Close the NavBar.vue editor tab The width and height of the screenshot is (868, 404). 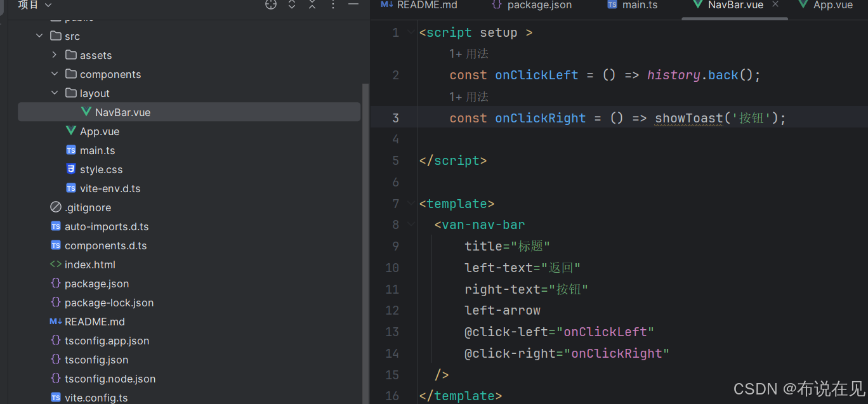[x=775, y=4]
